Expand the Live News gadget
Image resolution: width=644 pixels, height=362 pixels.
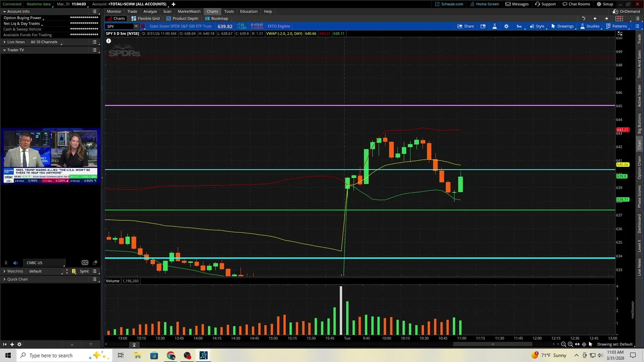[4, 42]
